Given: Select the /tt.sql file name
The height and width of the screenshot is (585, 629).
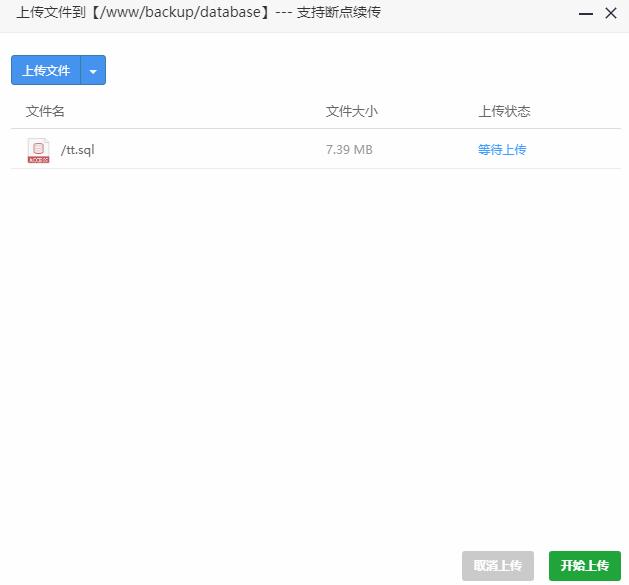Looking at the screenshot, I should tap(77, 150).
